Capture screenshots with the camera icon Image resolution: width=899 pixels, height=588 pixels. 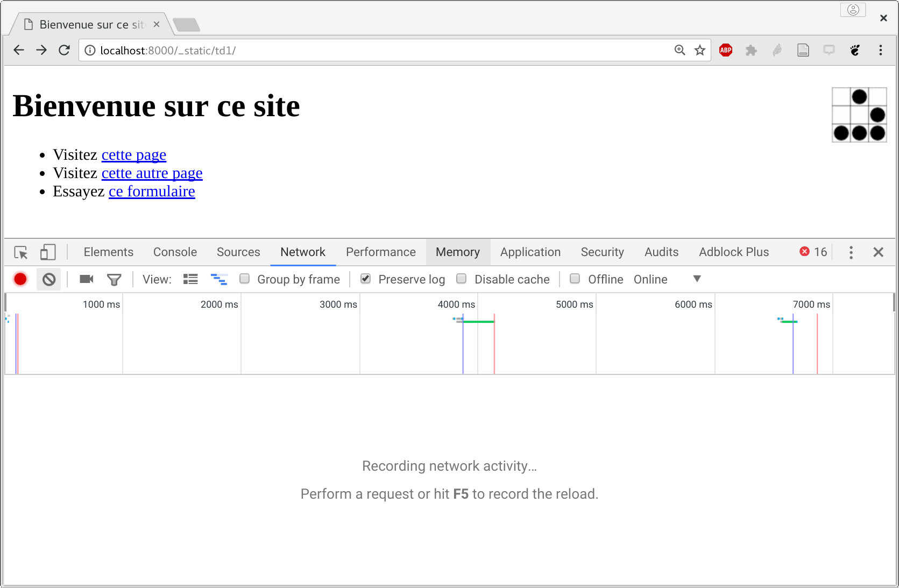86,279
